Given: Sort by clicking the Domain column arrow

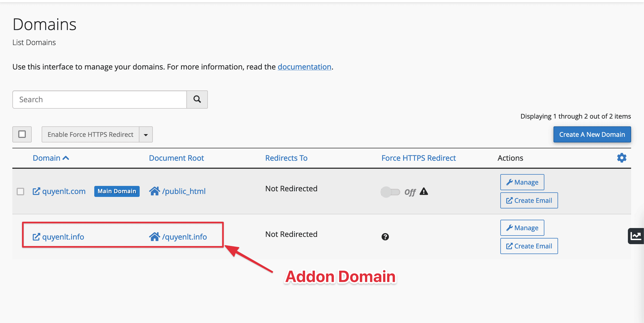Looking at the screenshot, I should point(66,158).
